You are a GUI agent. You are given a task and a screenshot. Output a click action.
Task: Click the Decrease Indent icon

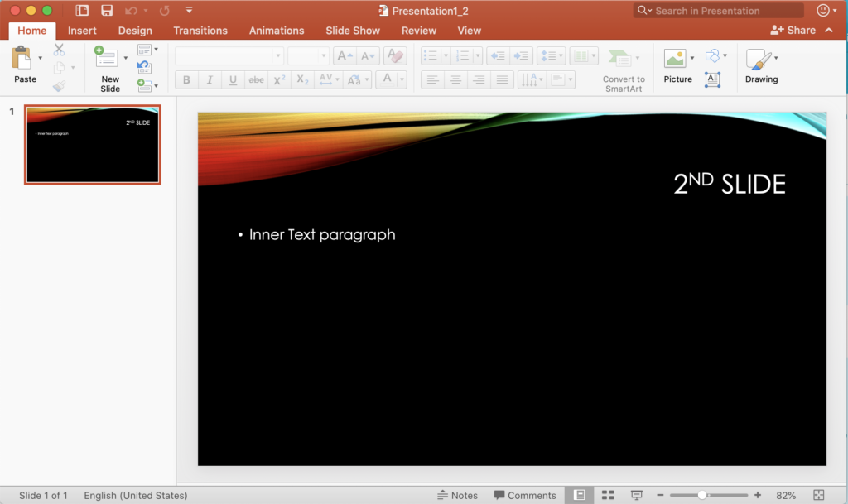click(498, 55)
